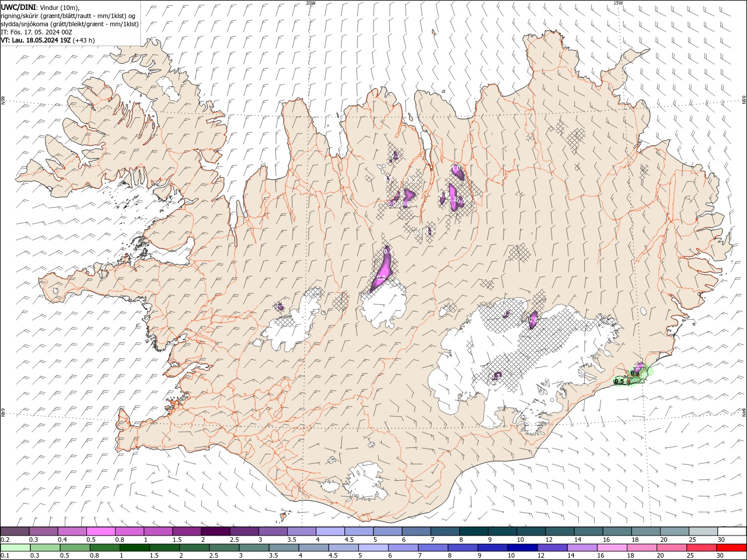Select the slate blue 6 snow-legend swatch
The image size is (747, 560).
416,531
